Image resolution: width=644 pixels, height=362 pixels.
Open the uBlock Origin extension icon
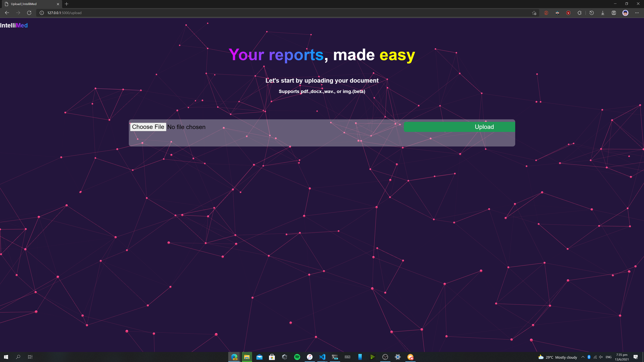pyautogui.click(x=568, y=13)
